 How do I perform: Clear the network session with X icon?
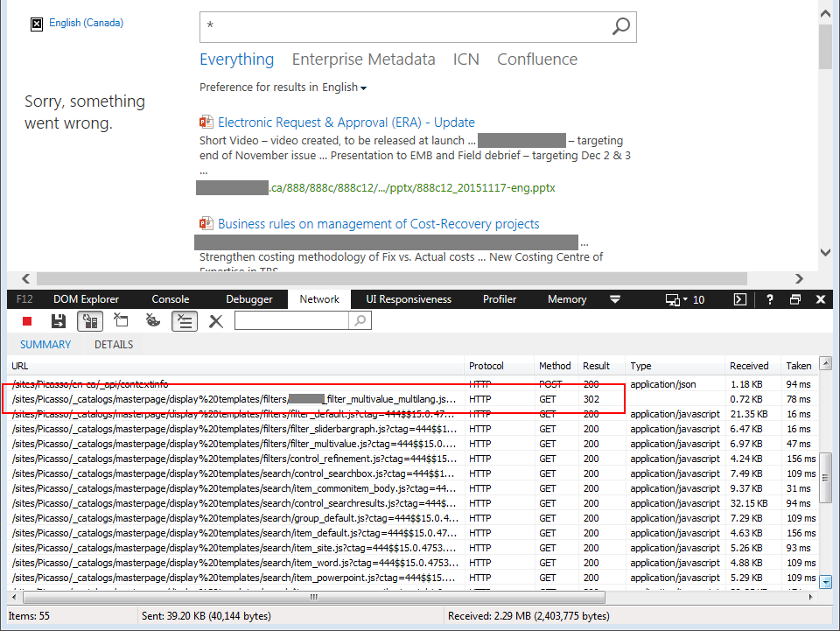pos(216,321)
